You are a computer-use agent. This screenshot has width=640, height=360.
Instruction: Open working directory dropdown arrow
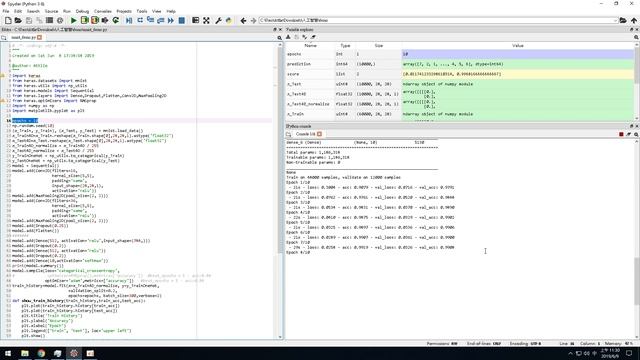[x=615, y=20]
